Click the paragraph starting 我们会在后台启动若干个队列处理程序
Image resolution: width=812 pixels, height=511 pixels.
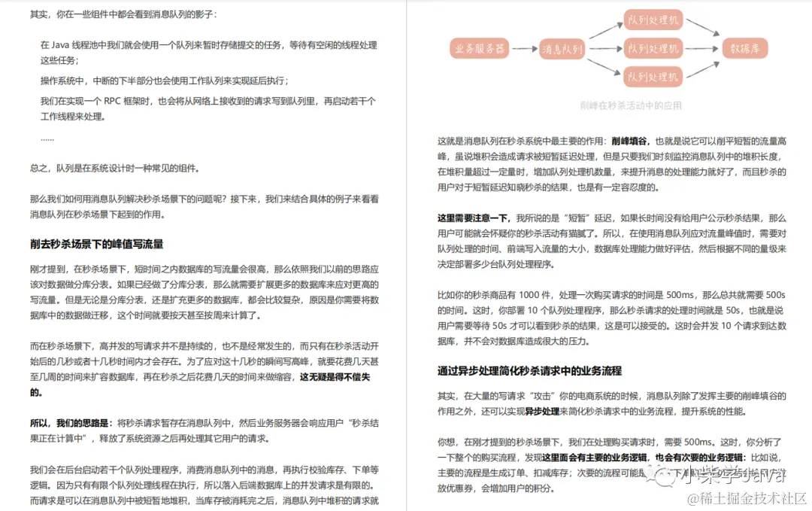pyautogui.click(x=204, y=485)
